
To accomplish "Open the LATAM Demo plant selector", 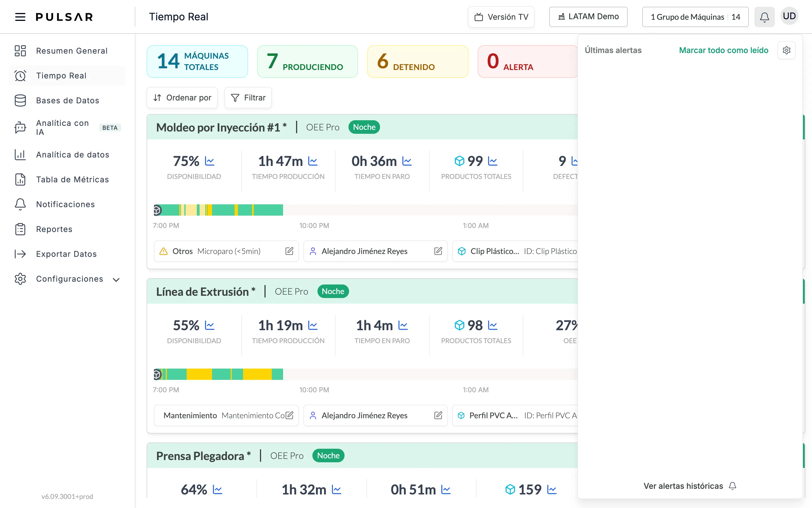I will point(588,17).
